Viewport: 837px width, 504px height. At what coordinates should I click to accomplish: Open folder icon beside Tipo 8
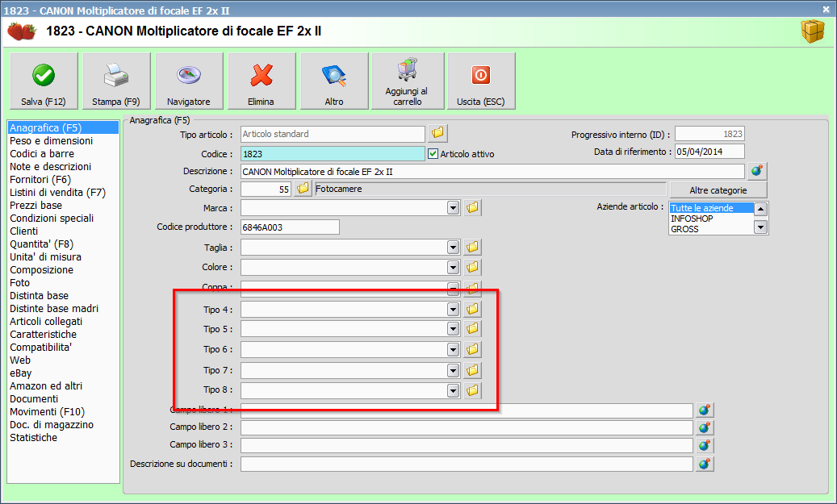point(472,390)
